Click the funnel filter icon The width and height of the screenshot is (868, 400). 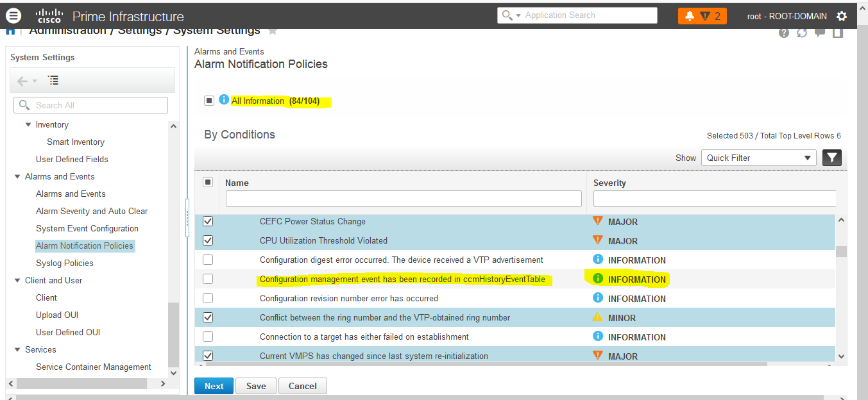tap(832, 158)
